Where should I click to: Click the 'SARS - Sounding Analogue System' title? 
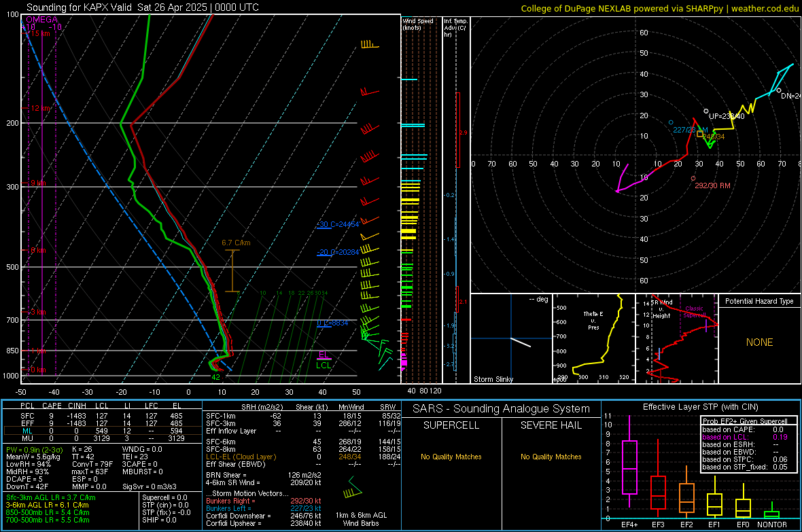(x=502, y=409)
